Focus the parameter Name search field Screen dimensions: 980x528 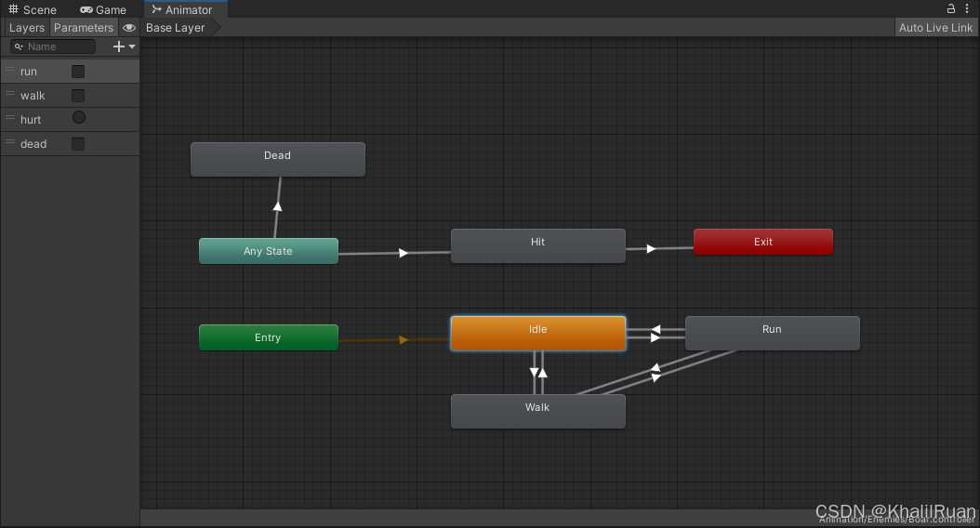click(54, 46)
